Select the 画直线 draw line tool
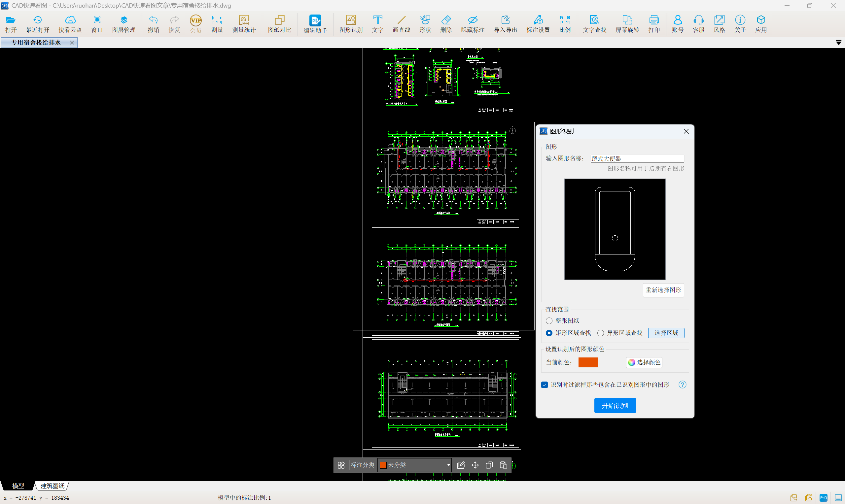Screen dimensions: 845x504 pos(401,24)
